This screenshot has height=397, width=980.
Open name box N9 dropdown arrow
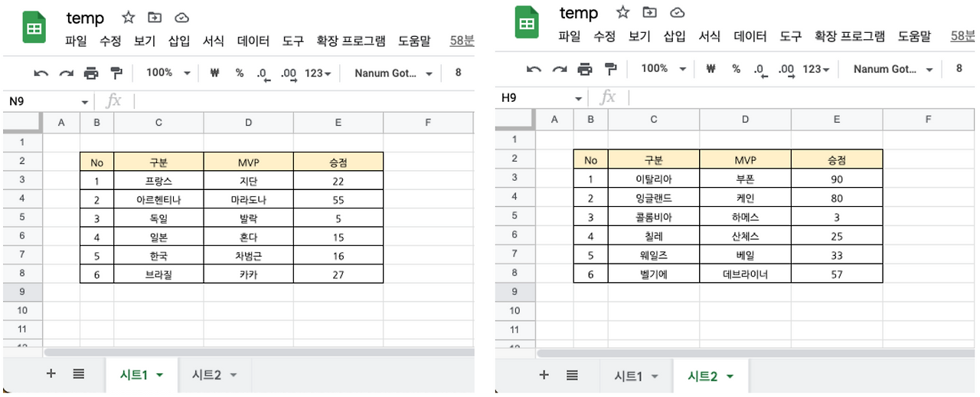coord(85,102)
